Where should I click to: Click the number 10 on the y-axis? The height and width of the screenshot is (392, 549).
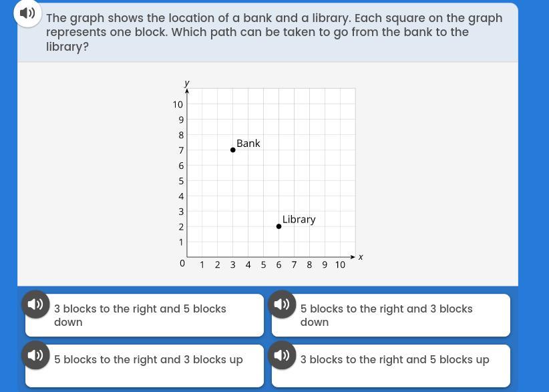178,104
